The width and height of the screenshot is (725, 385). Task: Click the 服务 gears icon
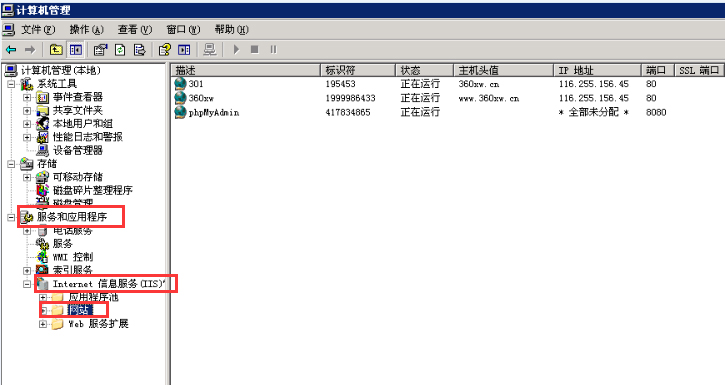[43, 243]
